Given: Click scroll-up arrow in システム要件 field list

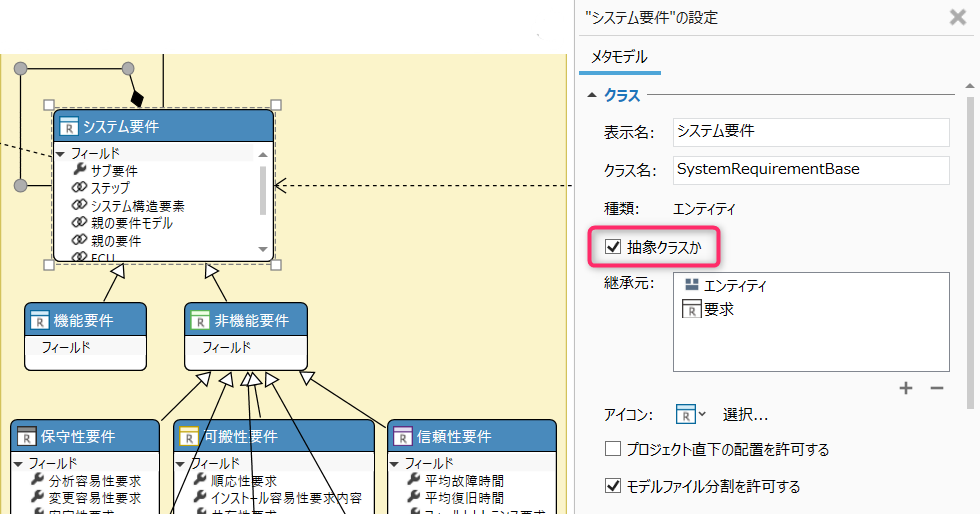Looking at the screenshot, I should 263,154.
